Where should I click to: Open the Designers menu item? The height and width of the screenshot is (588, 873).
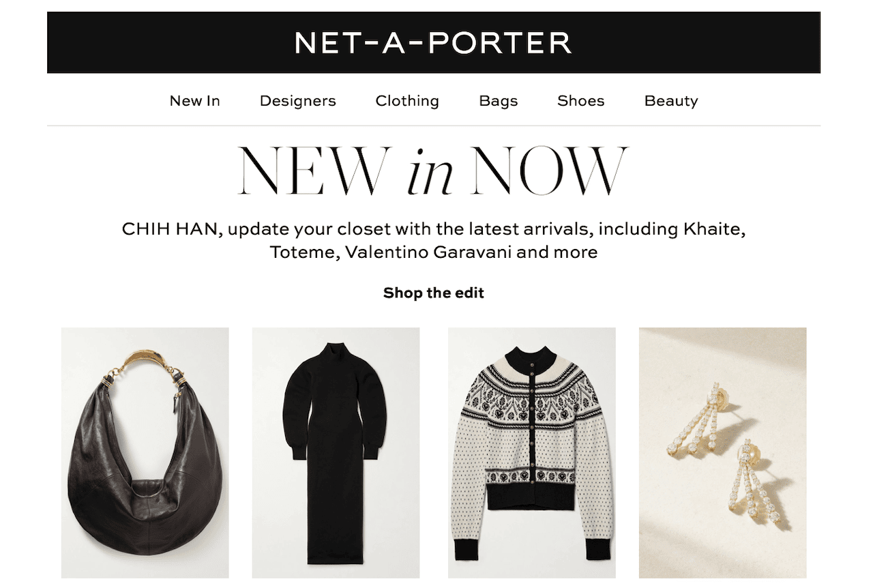tap(298, 101)
